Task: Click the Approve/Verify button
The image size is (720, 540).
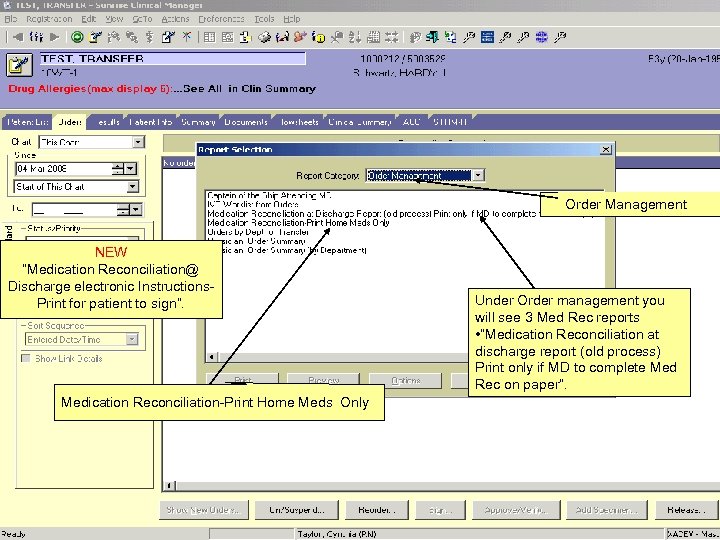Action: click(516, 510)
